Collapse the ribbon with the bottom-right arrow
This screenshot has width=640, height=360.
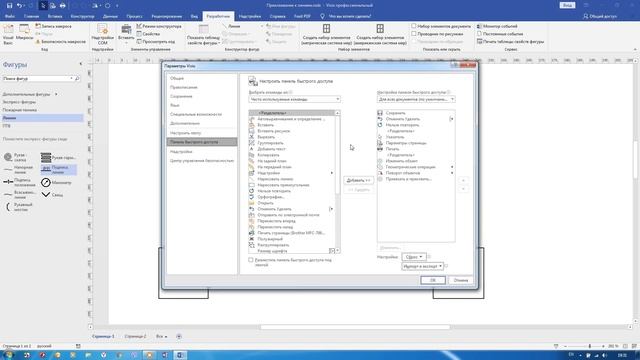(x=635, y=49)
